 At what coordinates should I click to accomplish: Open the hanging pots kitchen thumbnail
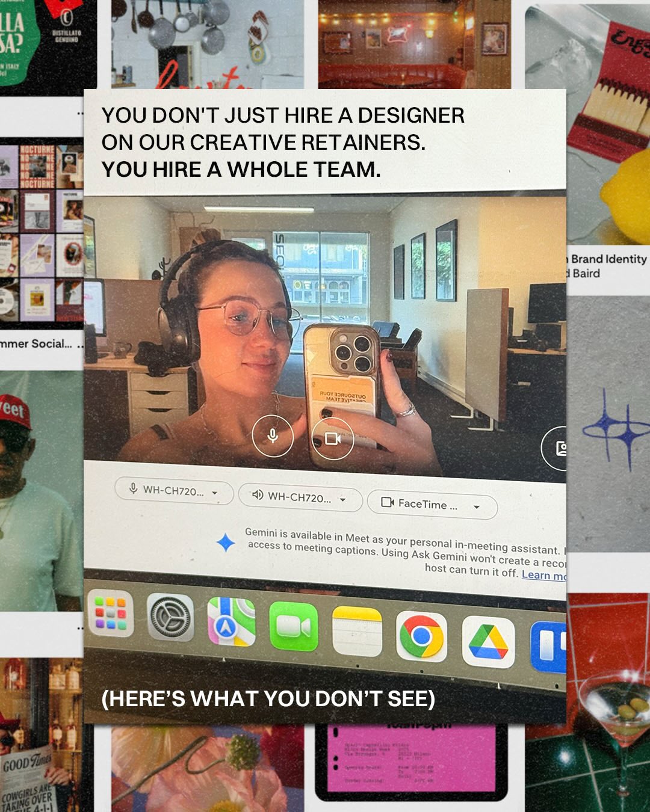(208, 45)
